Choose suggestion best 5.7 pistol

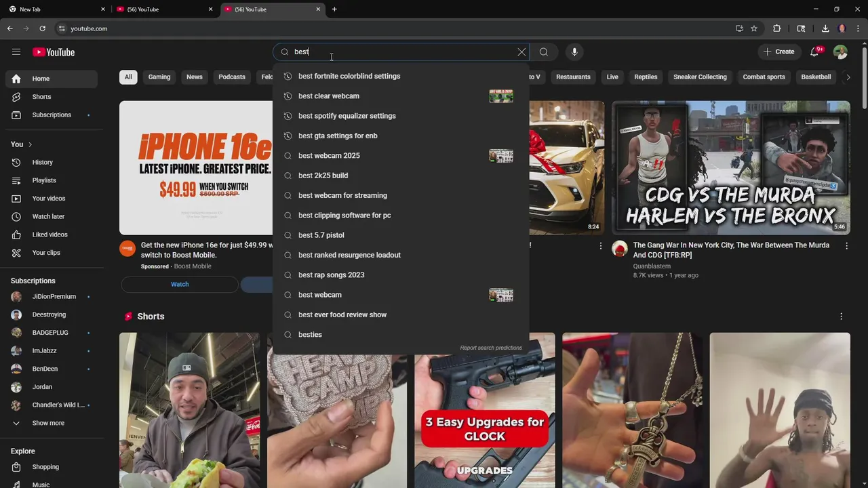401,235
